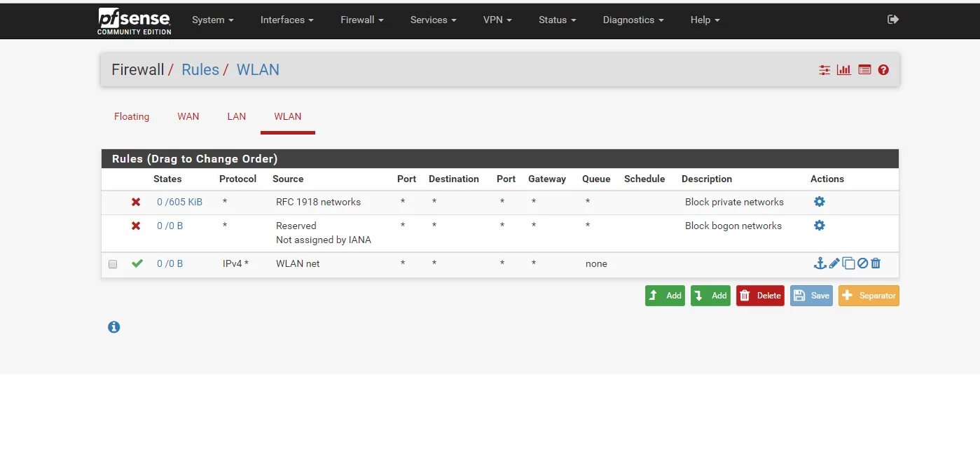Open states link 0 /605 KiB

[179, 202]
